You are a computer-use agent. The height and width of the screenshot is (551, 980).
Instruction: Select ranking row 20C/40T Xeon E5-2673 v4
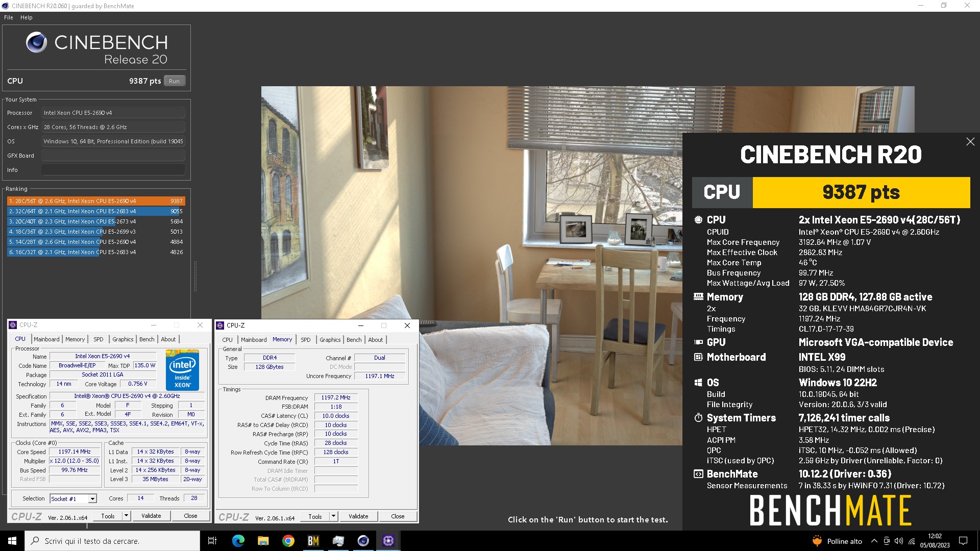pyautogui.click(x=96, y=221)
